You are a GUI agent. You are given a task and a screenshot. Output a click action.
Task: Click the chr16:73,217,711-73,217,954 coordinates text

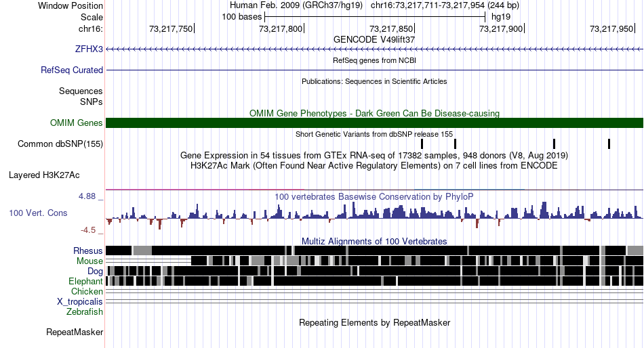coord(445,5)
